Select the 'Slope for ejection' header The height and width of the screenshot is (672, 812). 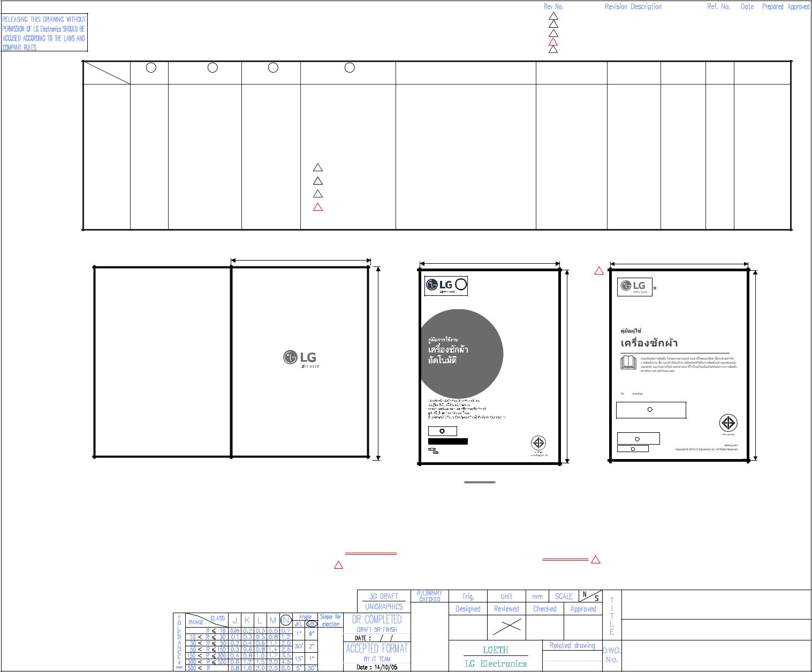point(330,620)
